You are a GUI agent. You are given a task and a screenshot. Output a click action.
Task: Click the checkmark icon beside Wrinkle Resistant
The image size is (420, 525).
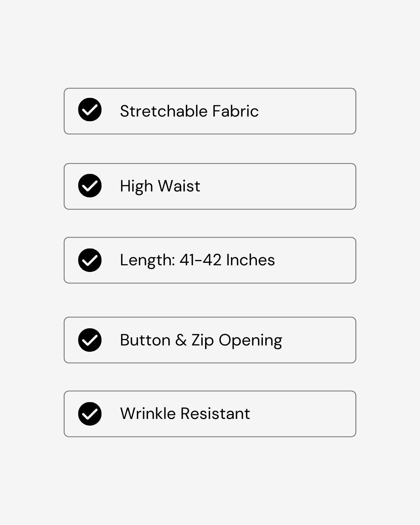(90, 414)
